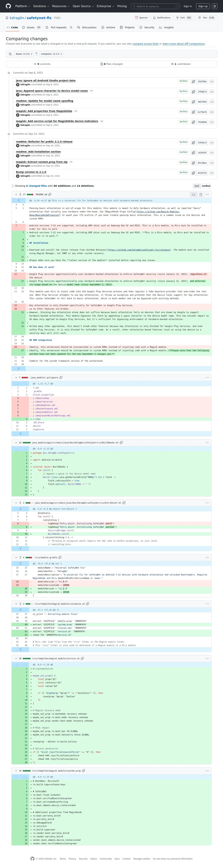Open the Issues tab
Screen dimensions: 223x868
pos(31,27)
